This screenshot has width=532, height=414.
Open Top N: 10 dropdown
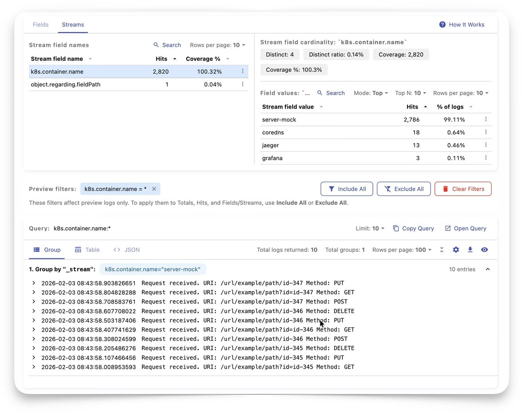[411, 93]
